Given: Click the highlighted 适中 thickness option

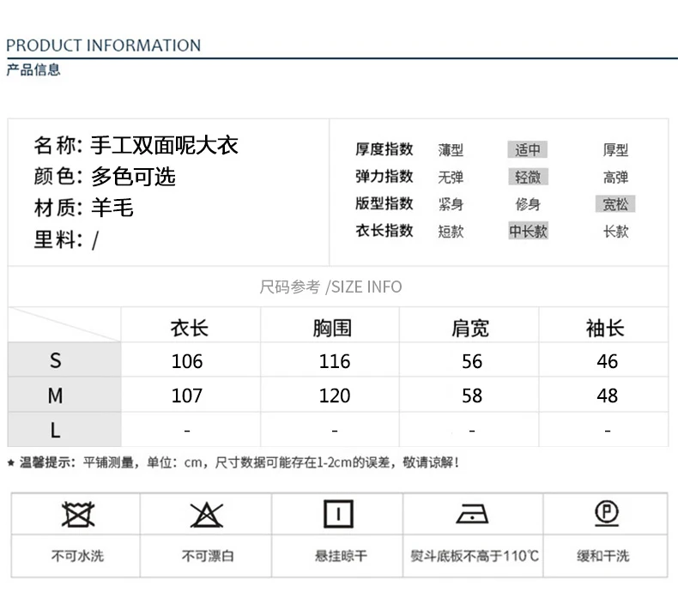Looking at the screenshot, I should (528, 149).
